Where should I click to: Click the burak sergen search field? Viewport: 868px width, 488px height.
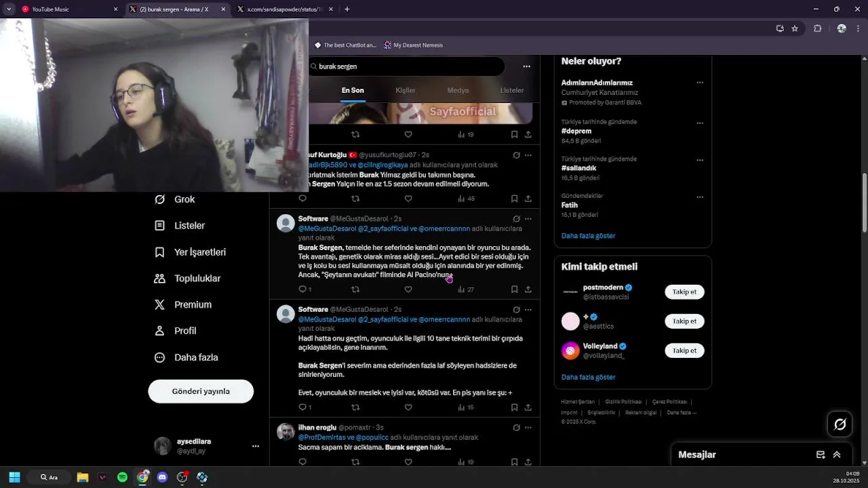click(x=407, y=66)
